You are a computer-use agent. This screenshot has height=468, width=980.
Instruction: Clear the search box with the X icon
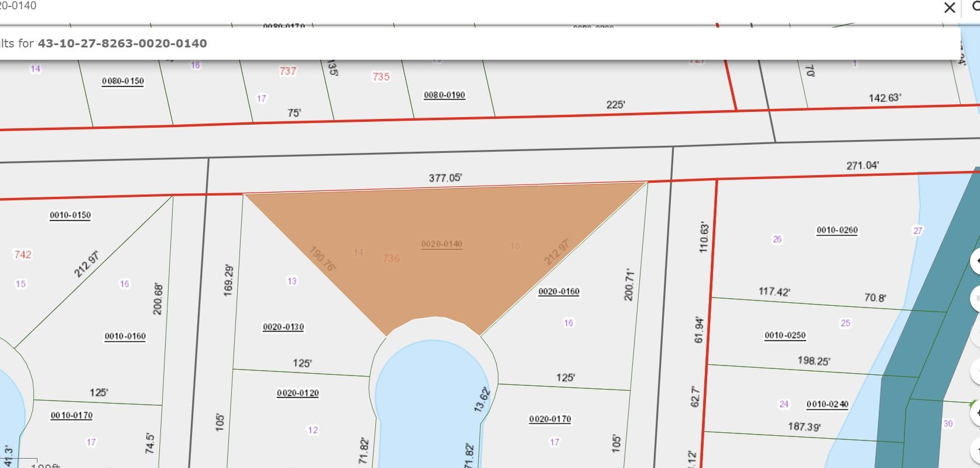click(949, 8)
